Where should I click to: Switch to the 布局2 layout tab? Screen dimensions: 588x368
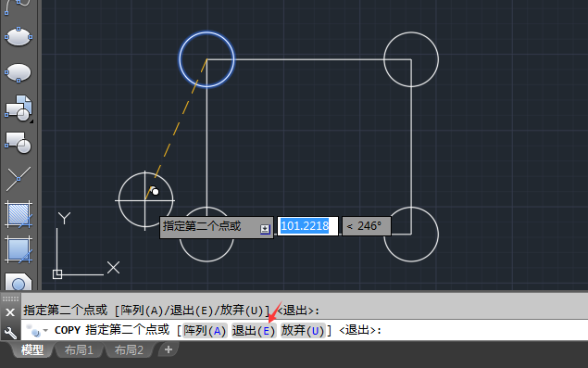129,350
